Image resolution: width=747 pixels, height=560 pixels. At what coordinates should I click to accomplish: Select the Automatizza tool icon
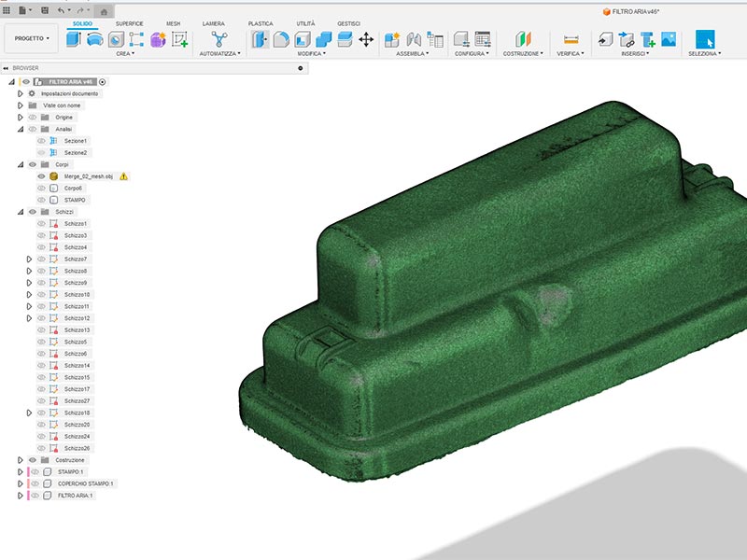[219, 39]
